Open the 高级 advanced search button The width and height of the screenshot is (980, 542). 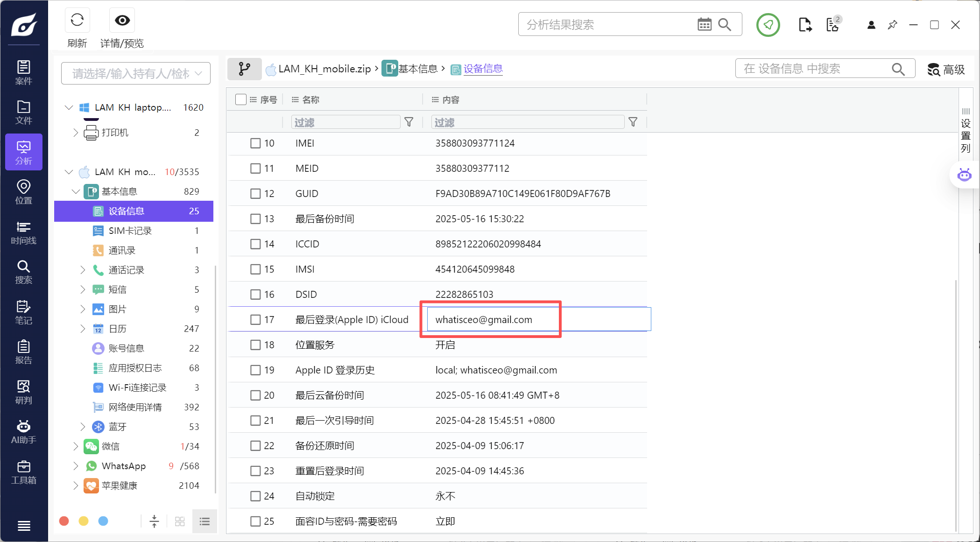946,69
